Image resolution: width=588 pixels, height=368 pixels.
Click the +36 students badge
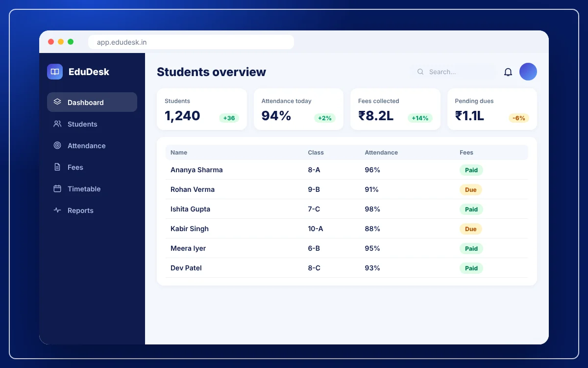pos(229,118)
